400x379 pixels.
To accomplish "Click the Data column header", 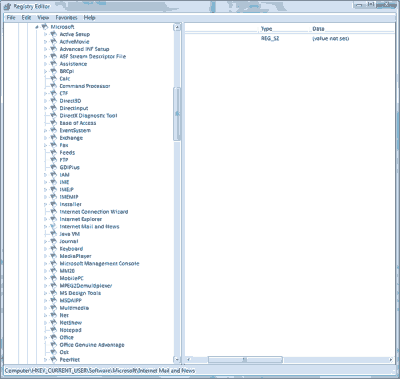I will [x=352, y=29].
